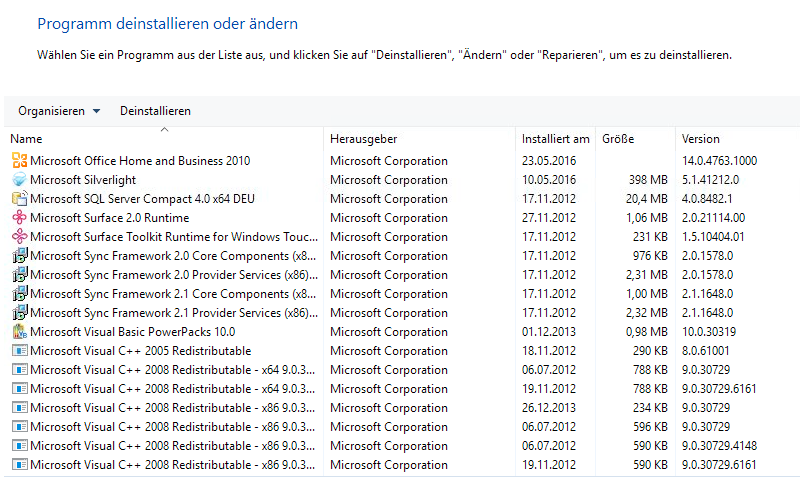The height and width of the screenshot is (477, 800).
Task: Select the Microsoft Office Home and Business 2010 icon
Action: coord(19,161)
